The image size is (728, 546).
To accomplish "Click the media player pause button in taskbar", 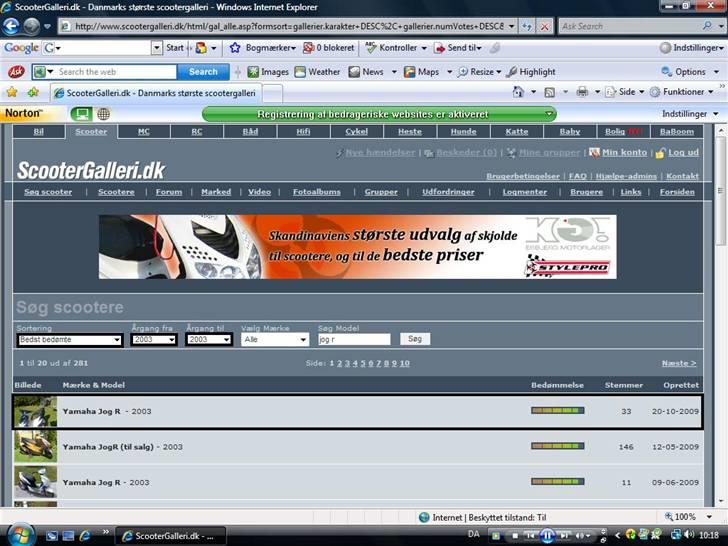I will tap(548, 535).
